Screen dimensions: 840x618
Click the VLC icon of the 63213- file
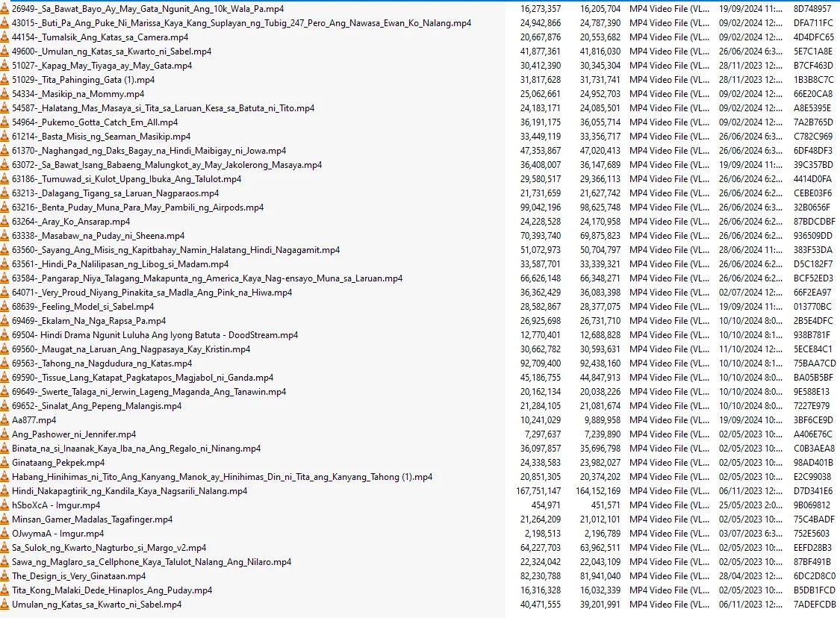pos(4,193)
